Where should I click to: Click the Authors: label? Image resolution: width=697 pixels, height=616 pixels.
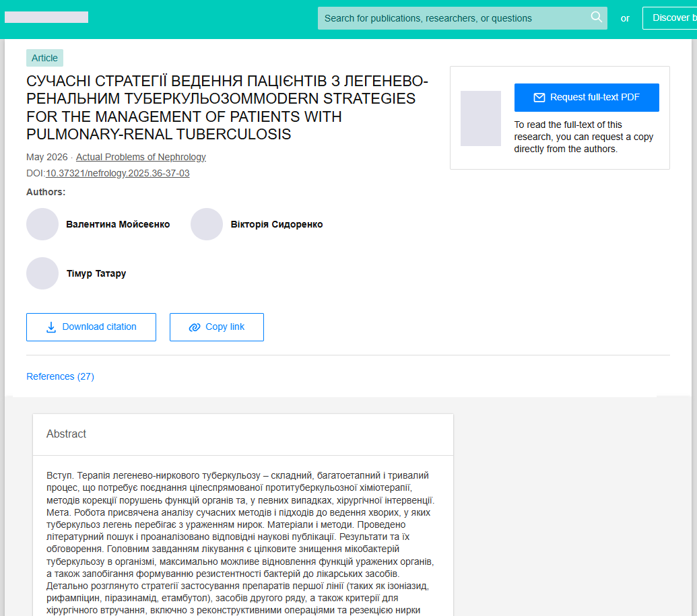coord(46,192)
